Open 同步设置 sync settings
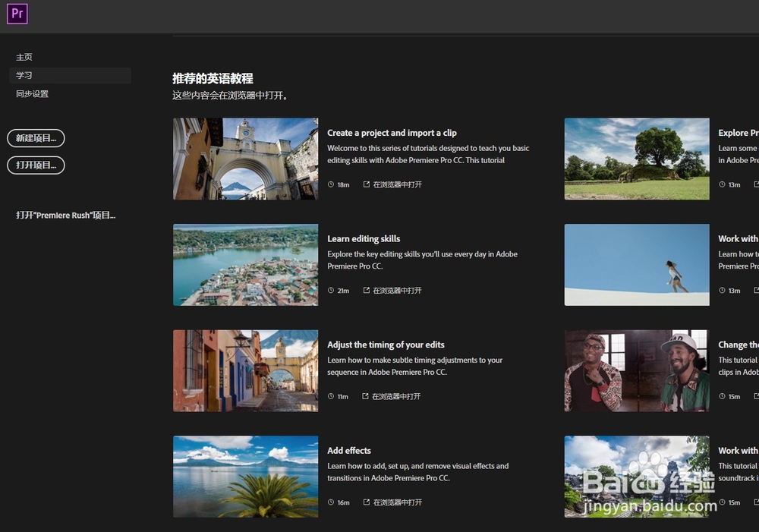This screenshot has height=532, width=759. (x=32, y=94)
